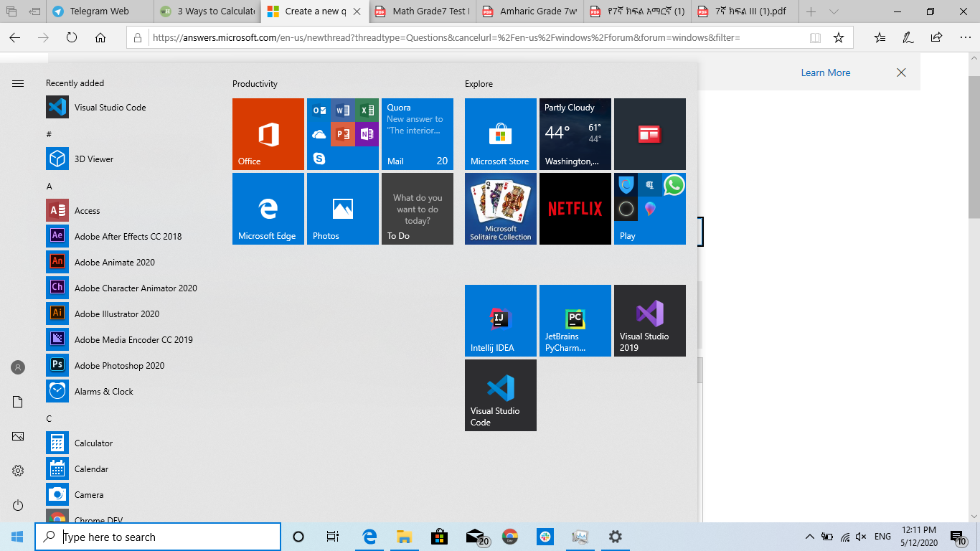The width and height of the screenshot is (980, 551).
Task: Show hidden system tray icons
Action: [x=810, y=537]
